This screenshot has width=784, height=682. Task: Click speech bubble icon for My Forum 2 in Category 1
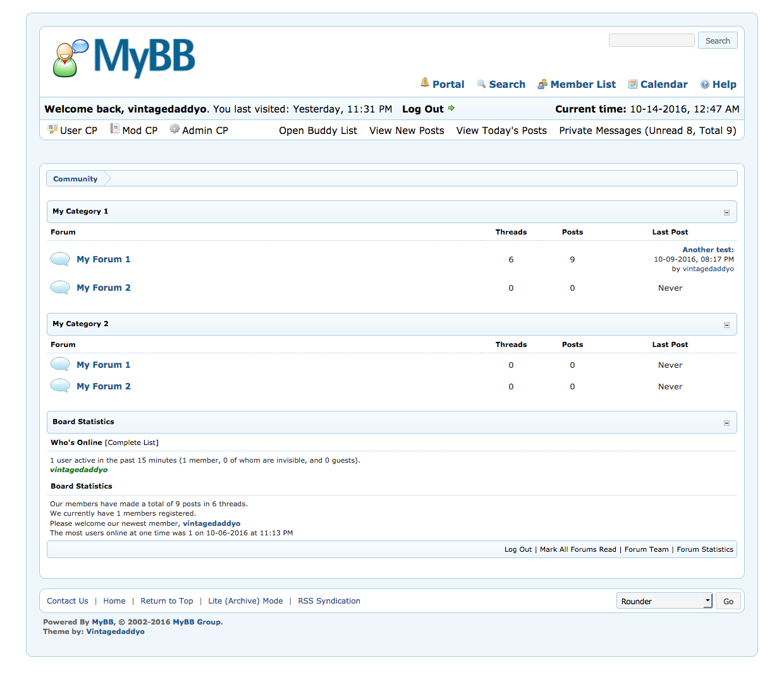pos(60,288)
